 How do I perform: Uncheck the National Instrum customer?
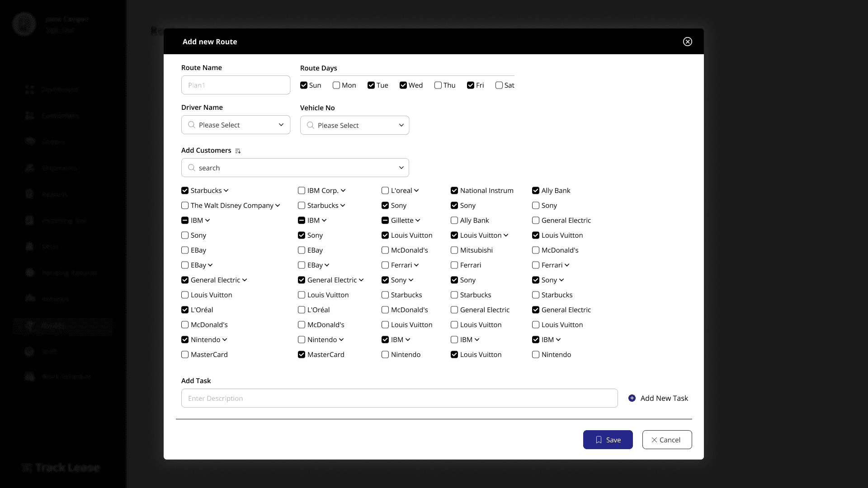tap(454, 191)
